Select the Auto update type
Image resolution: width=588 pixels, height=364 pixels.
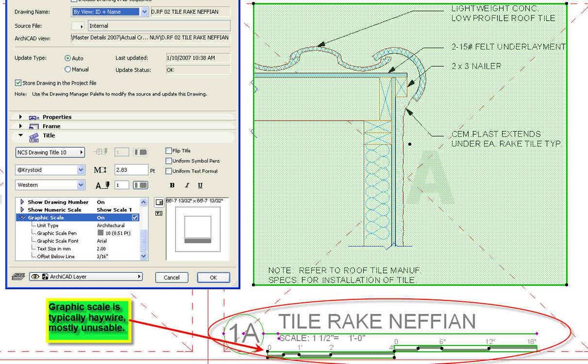coord(68,58)
